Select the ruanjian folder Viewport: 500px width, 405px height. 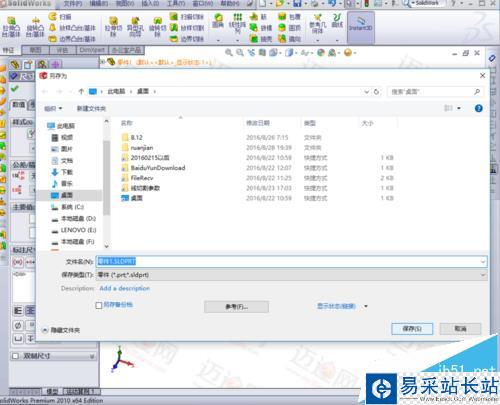click(137, 147)
